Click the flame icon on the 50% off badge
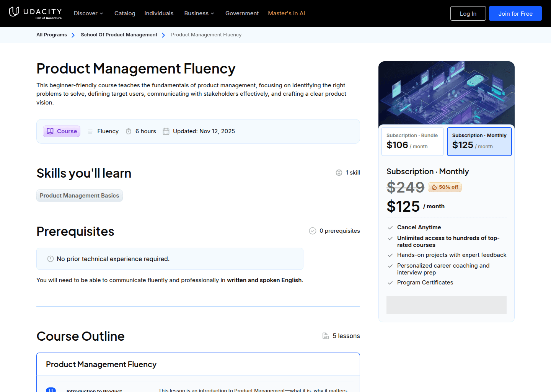551x392 pixels. pyautogui.click(x=434, y=187)
